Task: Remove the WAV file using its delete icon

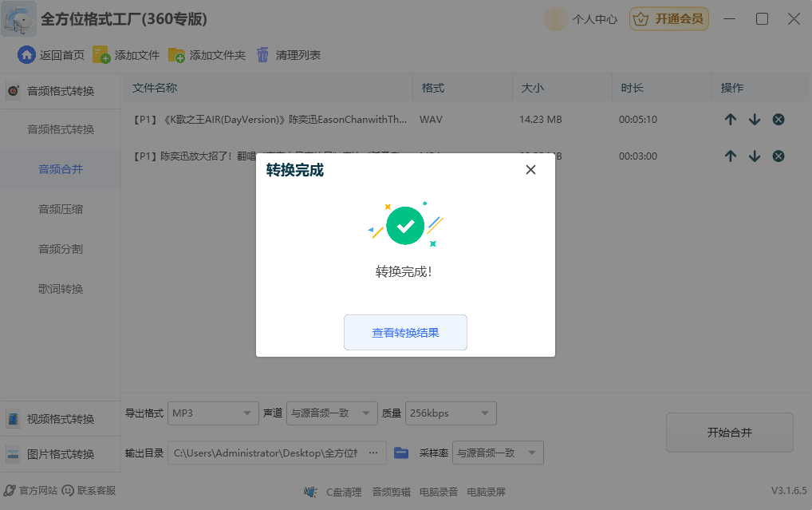Action: click(778, 118)
